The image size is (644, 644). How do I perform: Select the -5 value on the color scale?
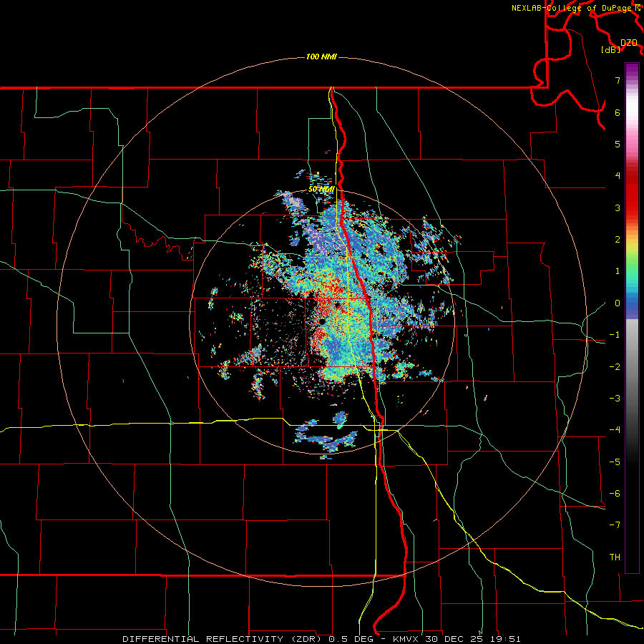(x=615, y=462)
